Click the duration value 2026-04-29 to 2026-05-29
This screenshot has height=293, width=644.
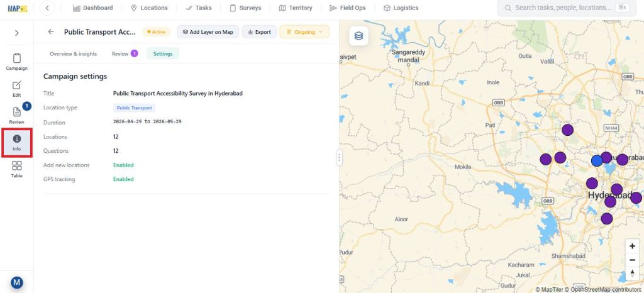click(x=147, y=122)
